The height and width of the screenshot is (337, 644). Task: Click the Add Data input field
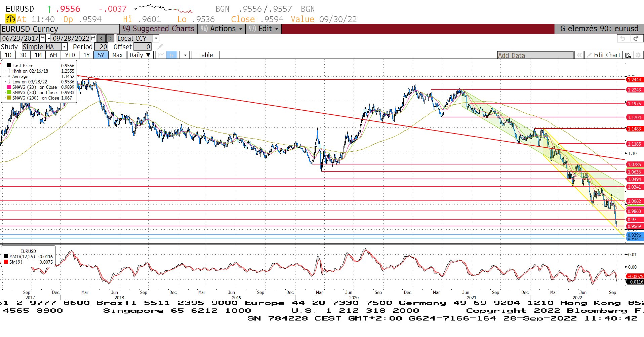[535, 55]
